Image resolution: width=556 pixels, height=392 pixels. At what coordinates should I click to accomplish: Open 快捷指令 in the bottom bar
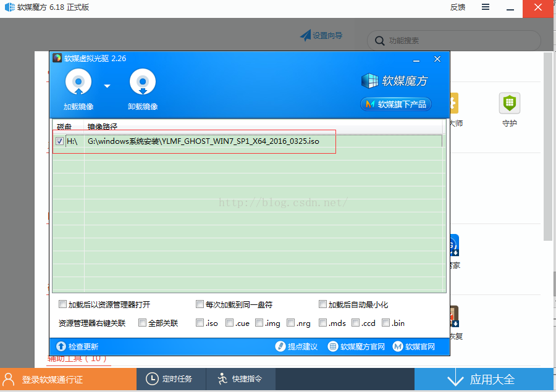[x=241, y=379]
